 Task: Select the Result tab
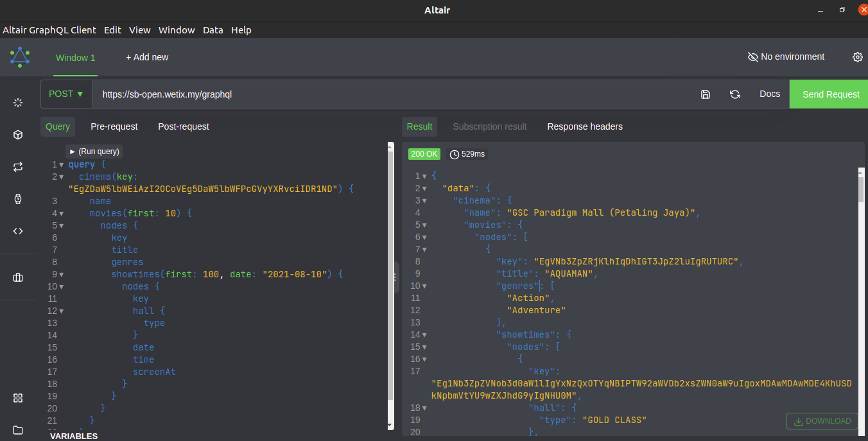(419, 126)
